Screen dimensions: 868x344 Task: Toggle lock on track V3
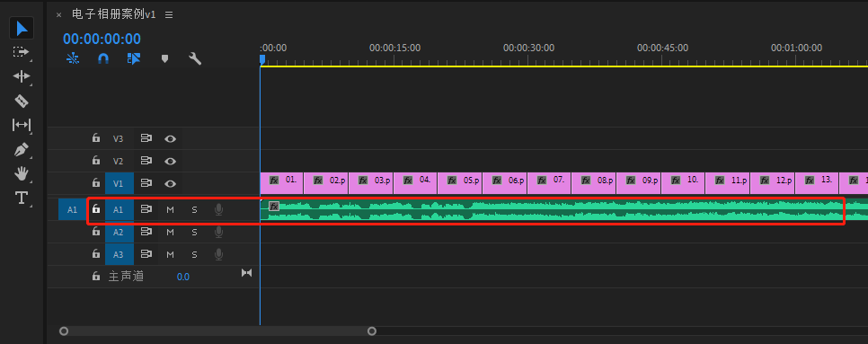click(96, 138)
